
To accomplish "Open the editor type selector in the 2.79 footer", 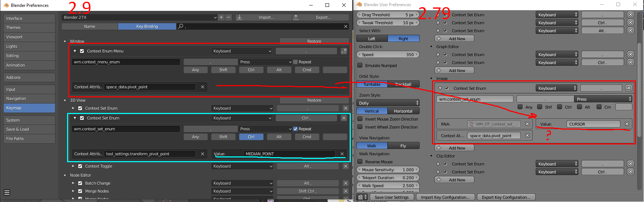I will [x=362, y=197].
